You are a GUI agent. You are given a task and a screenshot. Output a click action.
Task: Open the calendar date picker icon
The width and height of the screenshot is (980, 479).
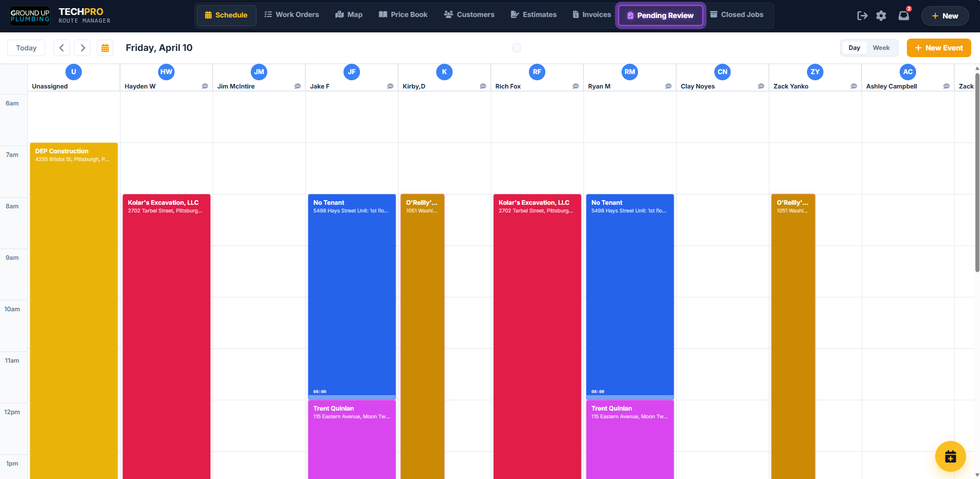105,48
